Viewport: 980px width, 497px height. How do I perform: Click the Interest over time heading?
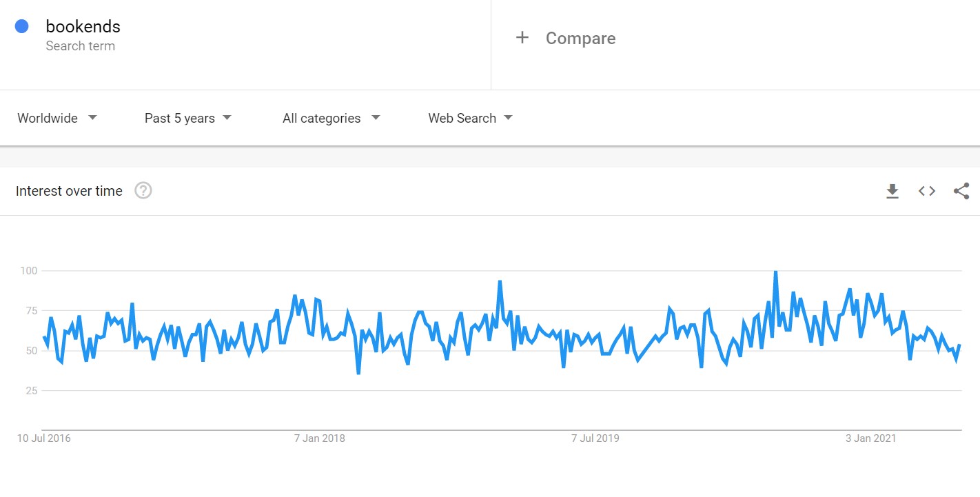click(x=69, y=191)
